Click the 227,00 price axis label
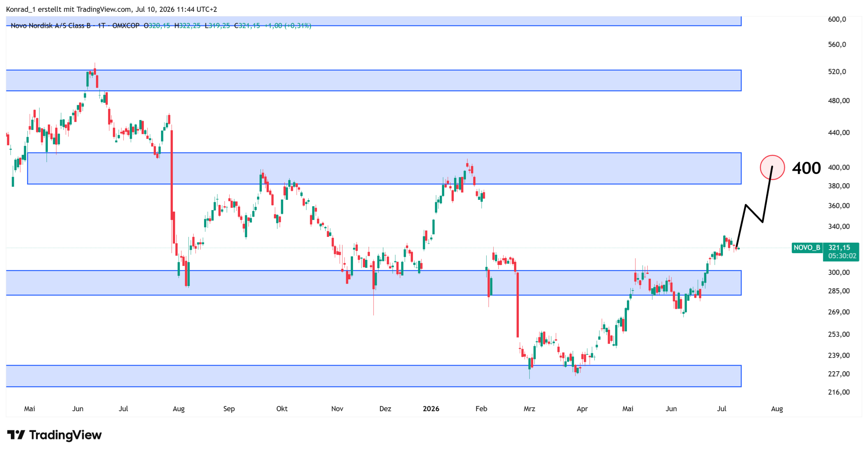The width and height of the screenshot is (868, 453). point(839,374)
